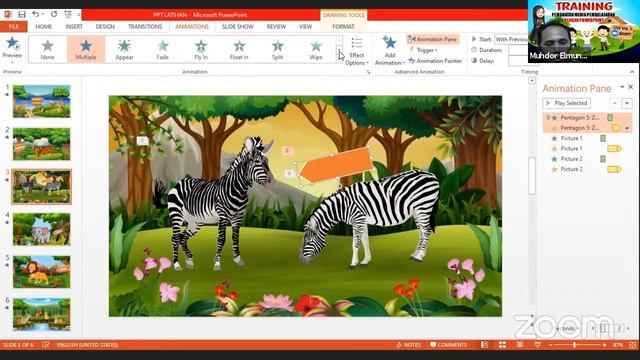Image resolution: width=640 pixels, height=360 pixels.
Task: Switch to the INSERT tab
Action: pos(74,27)
